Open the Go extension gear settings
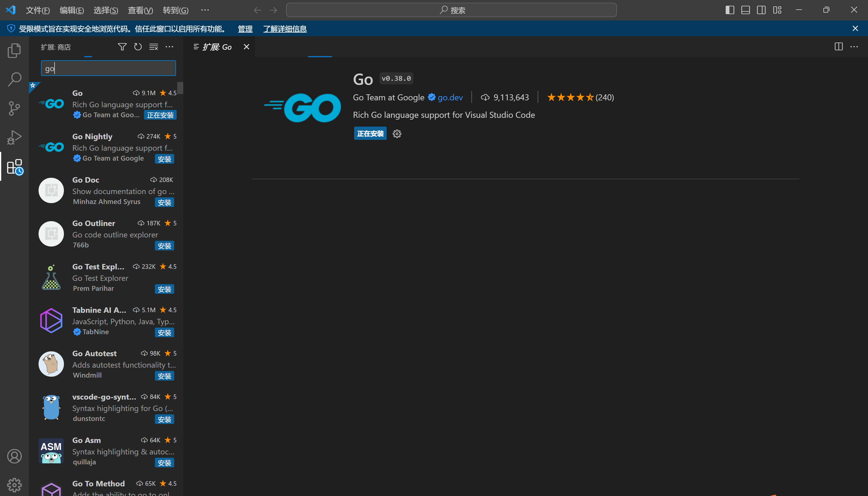This screenshot has height=496, width=868. click(397, 133)
